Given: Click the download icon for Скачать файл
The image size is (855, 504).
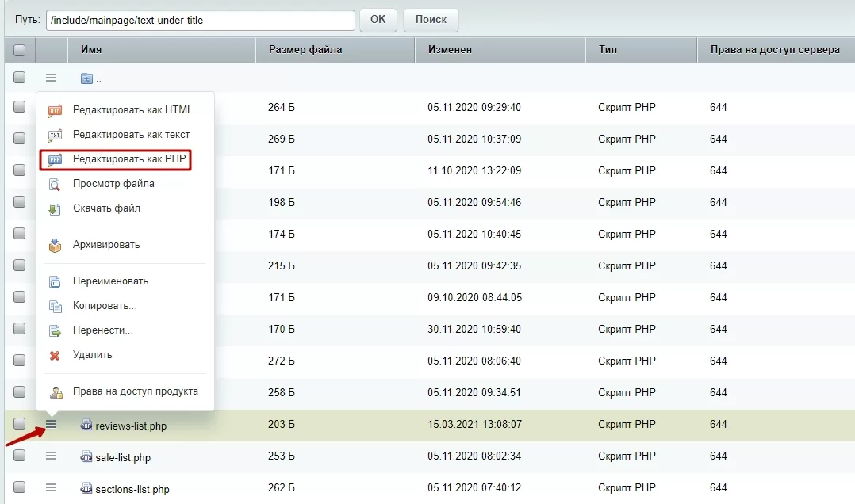Looking at the screenshot, I should click(55, 209).
